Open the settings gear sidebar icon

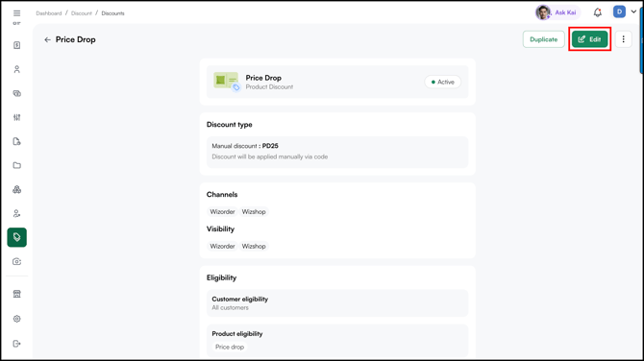tap(17, 319)
